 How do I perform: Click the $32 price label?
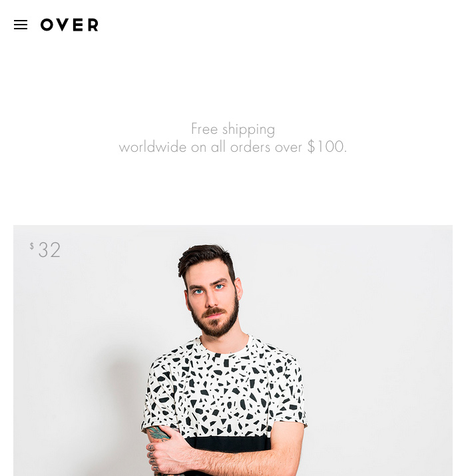click(45, 250)
